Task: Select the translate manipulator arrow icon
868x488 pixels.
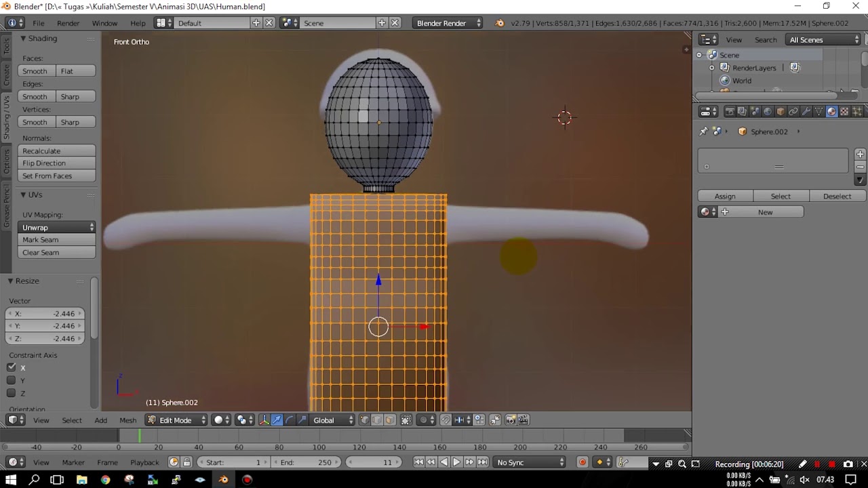Action: pyautogui.click(x=277, y=420)
